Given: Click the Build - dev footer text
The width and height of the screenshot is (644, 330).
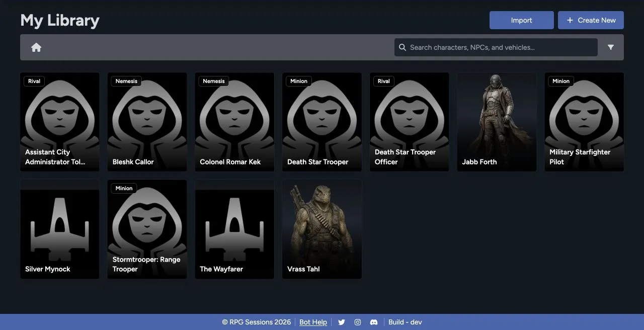Looking at the screenshot, I should (405, 322).
